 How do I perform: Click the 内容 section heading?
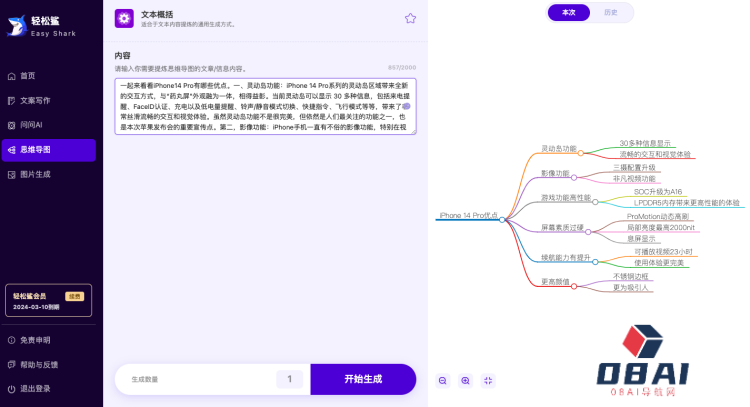(122, 55)
